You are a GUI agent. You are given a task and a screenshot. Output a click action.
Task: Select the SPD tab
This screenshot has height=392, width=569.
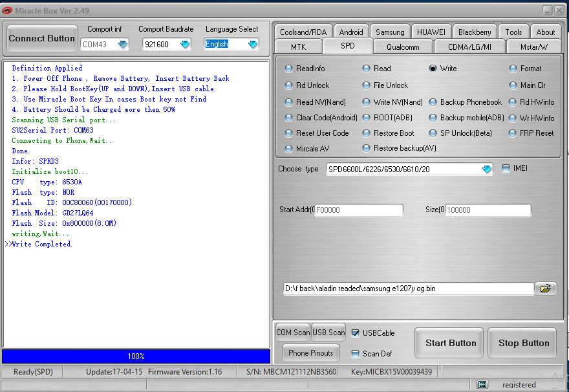coord(348,46)
